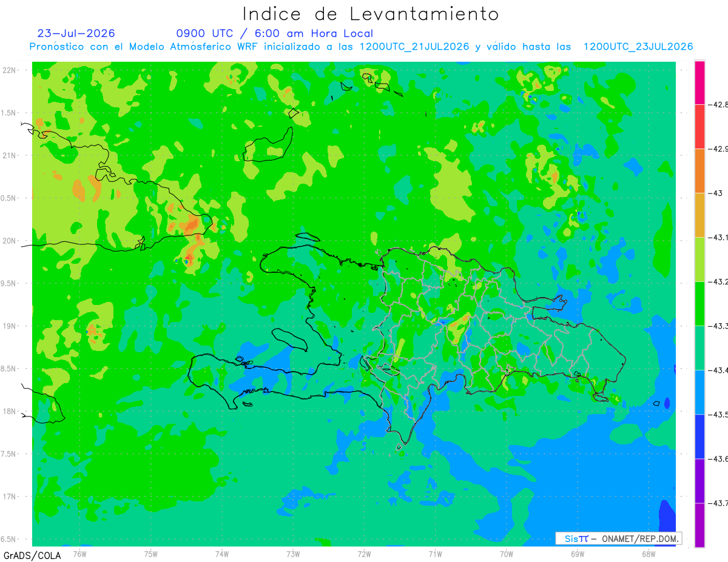Image resolution: width=728 pixels, height=562 pixels.
Task: Pick the green swatch between -43.2 and -43.3
Action: [x=699, y=304]
